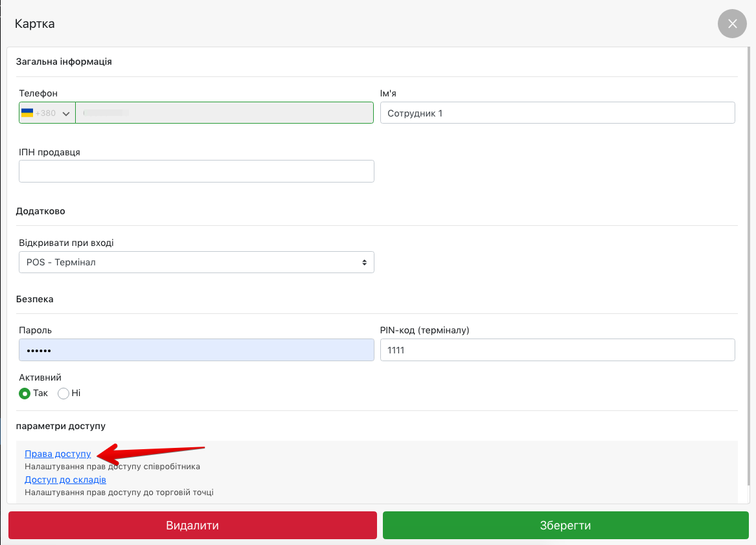The width and height of the screenshot is (756, 545).
Task: Click the Загальна інформація section heading
Action: click(x=63, y=61)
